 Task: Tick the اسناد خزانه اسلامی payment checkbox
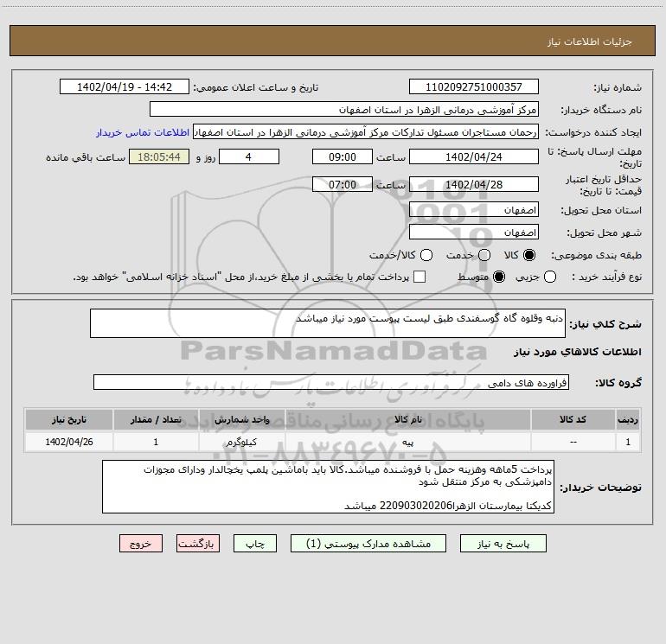[419, 277]
